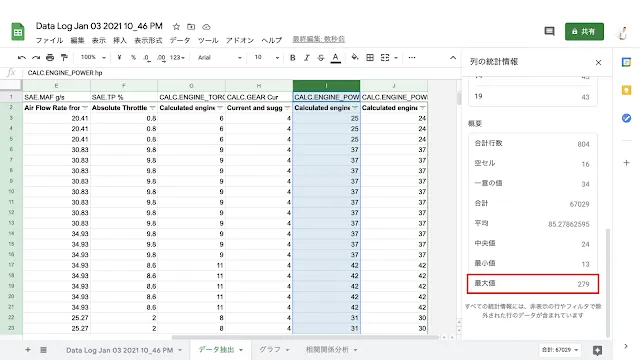
Task: Open the account profile avatar
Action: pos(622,32)
